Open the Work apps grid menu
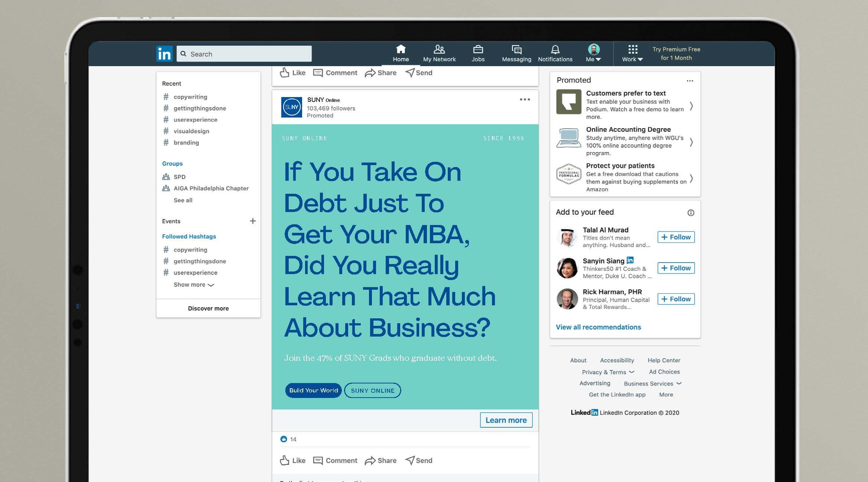This screenshot has height=482, width=868. coord(632,54)
